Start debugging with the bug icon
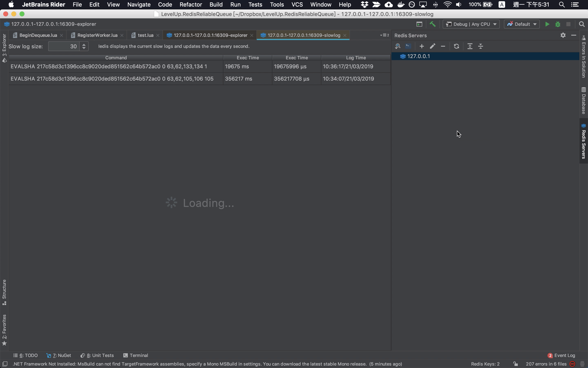The height and width of the screenshot is (368, 588). pos(558,24)
